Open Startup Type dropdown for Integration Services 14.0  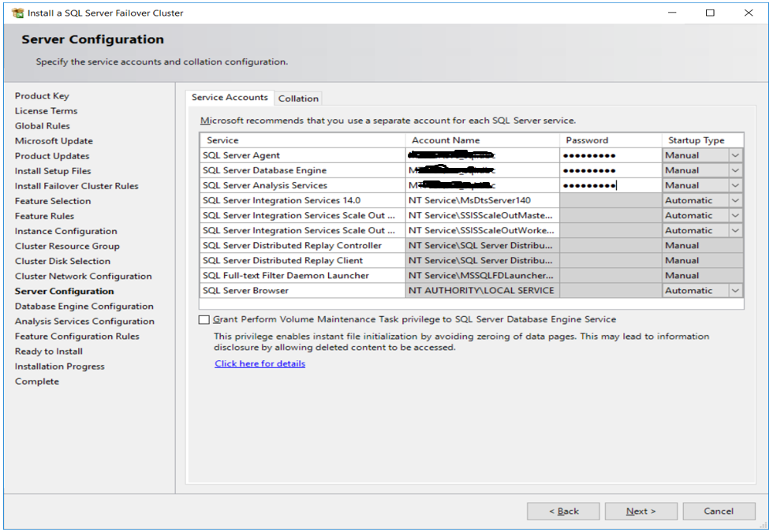735,200
